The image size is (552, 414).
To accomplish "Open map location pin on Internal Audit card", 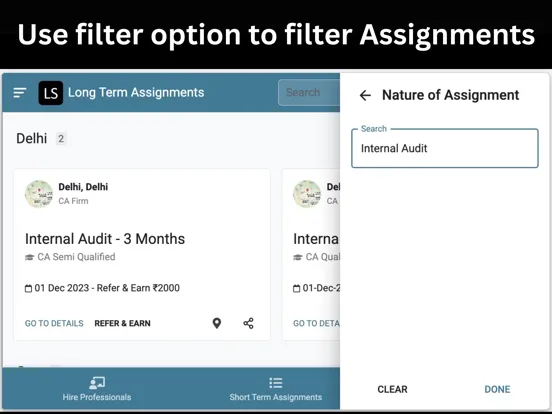I will (217, 323).
